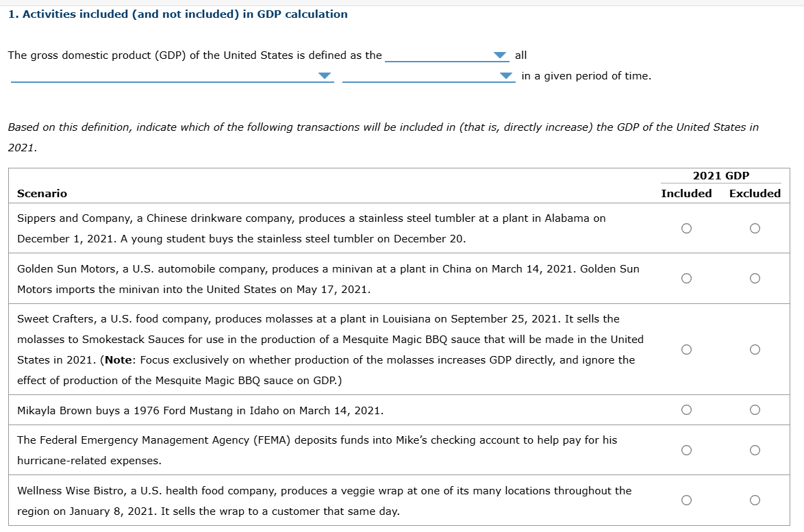
Task: Select Included for Golden Sun Motors minivan
Action: pos(686,277)
